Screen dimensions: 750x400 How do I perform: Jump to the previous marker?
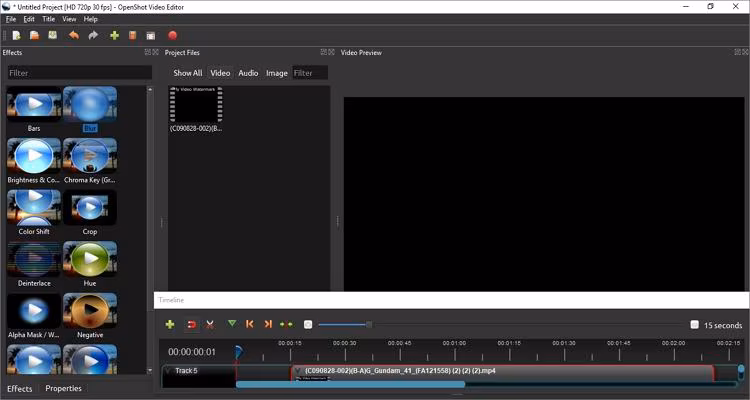(250, 324)
